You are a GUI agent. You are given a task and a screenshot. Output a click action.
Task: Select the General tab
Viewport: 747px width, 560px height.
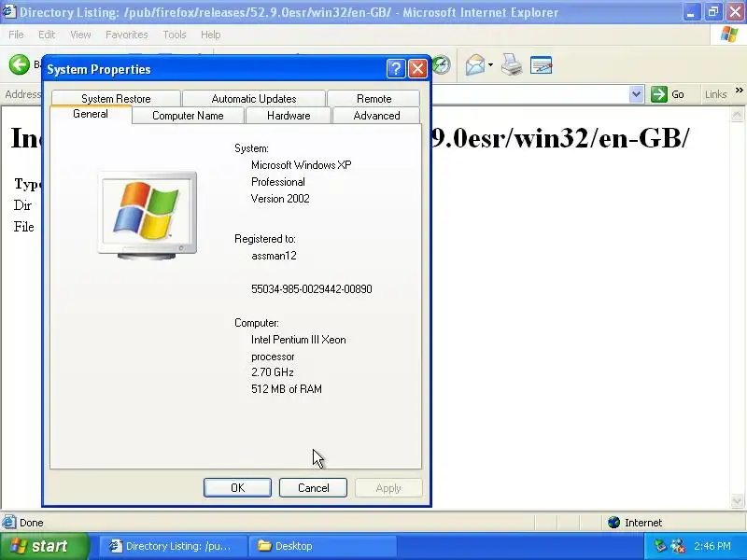pyautogui.click(x=91, y=114)
